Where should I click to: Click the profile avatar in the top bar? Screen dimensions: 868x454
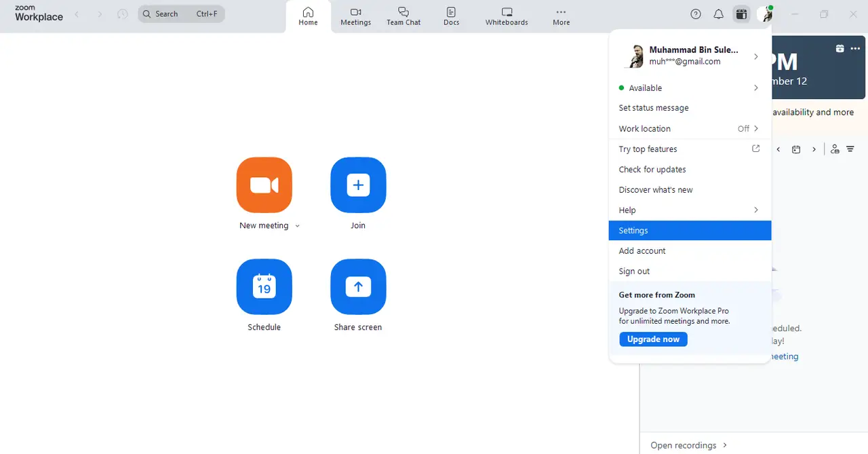[766, 14]
